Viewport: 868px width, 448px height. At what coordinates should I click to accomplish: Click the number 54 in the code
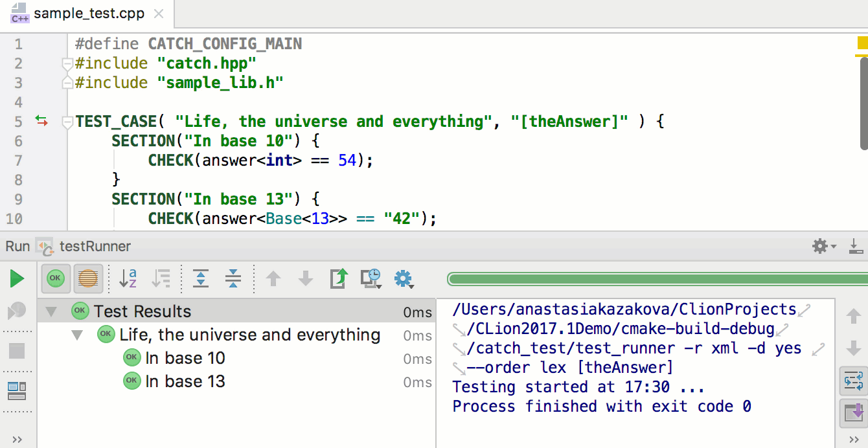[x=347, y=161]
